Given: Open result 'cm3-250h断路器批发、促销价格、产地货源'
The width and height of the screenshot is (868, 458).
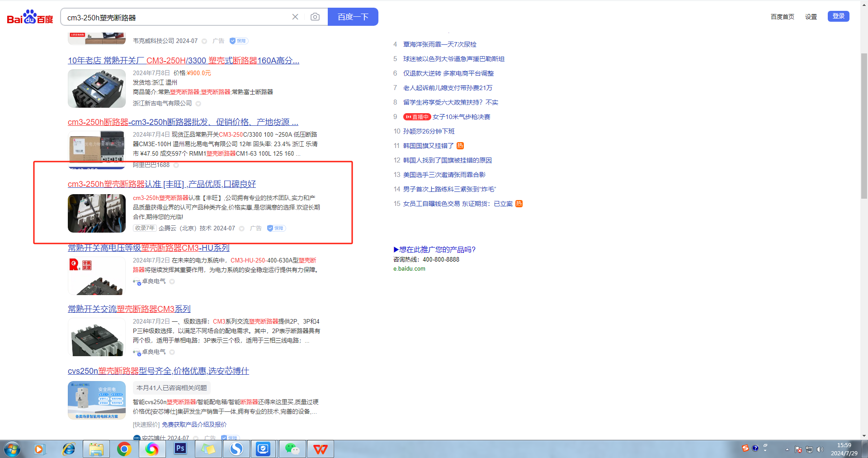Looking at the screenshot, I should click(x=183, y=122).
